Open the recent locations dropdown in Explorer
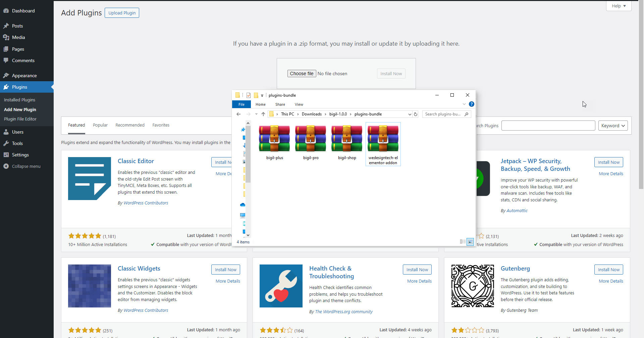The height and width of the screenshot is (338, 644). 256,114
